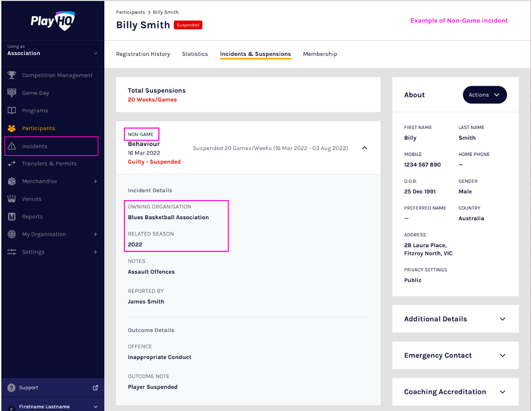Open Support via the question mark icon
532x411 pixels.
click(x=10, y=387)
